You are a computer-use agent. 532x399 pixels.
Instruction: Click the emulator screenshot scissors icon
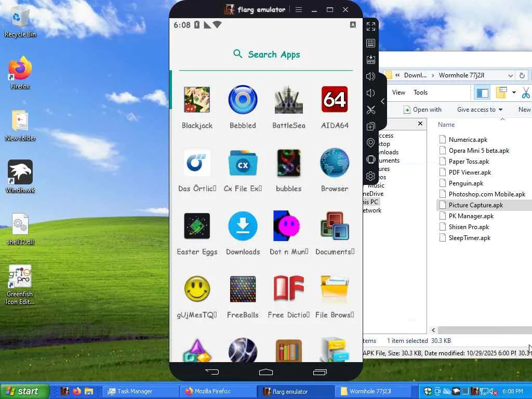[x=371, y=110]
